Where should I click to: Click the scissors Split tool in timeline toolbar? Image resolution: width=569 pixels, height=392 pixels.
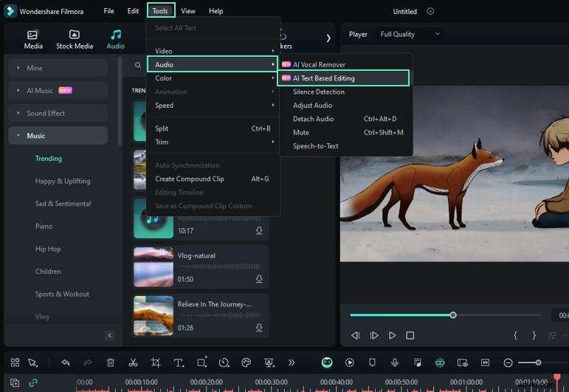(x=133, y=362)
